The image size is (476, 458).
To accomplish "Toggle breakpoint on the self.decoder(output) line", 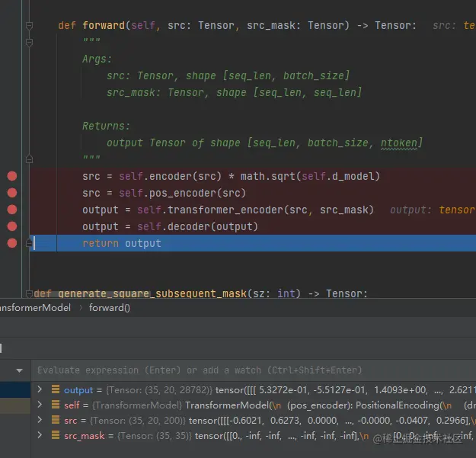I will tap(12, 226).
